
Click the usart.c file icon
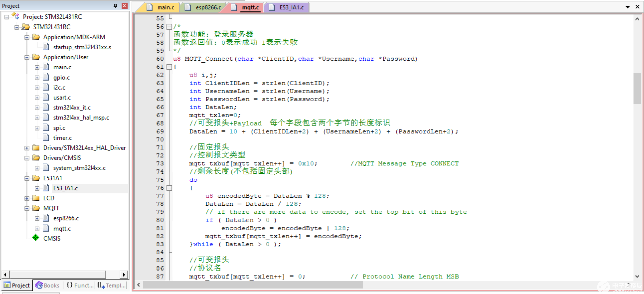coord(46,97)
